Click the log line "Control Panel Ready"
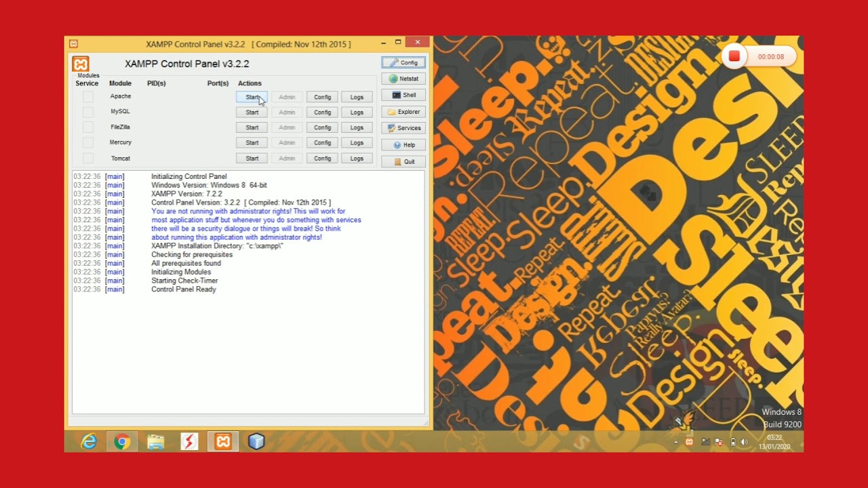The height and width of the screenshot is (488, 868). coord(184,289)
